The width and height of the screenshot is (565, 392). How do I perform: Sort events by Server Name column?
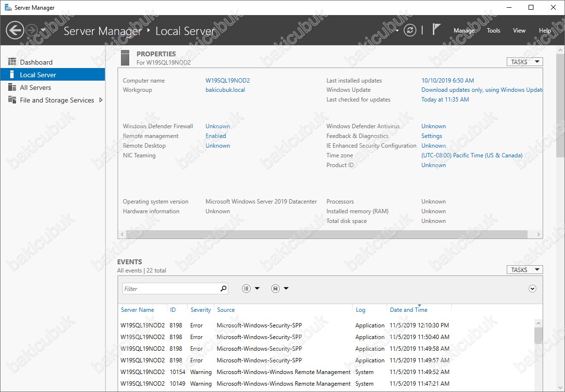click(137, 310)
